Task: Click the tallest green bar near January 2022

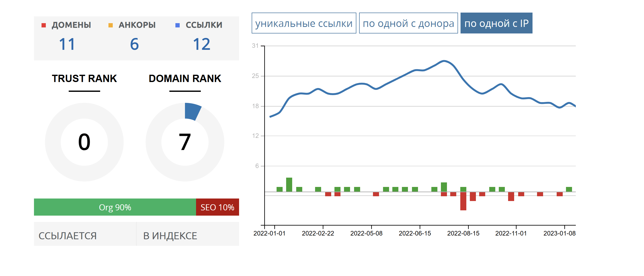Action: click(x=289, y=185)
